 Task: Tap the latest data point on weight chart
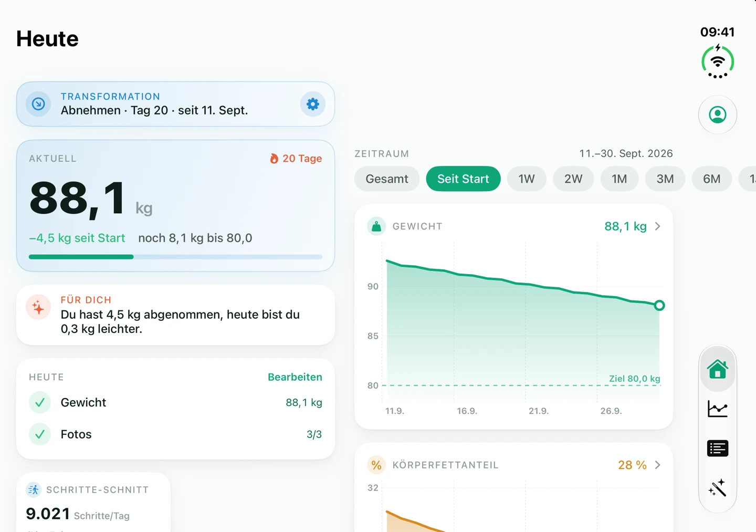(x=659, y=305)
